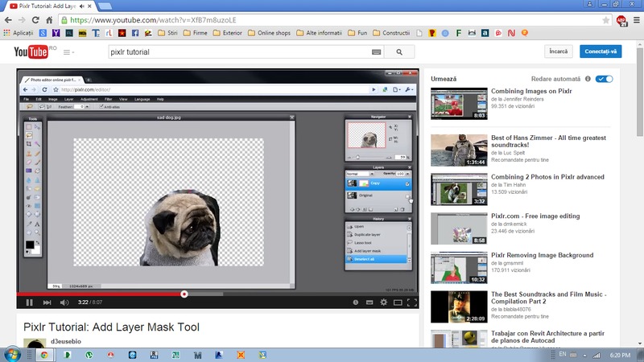Open the on-screen keyboard in search box
The height and width of the screenshot is (362, 644).
pos(376,52)
